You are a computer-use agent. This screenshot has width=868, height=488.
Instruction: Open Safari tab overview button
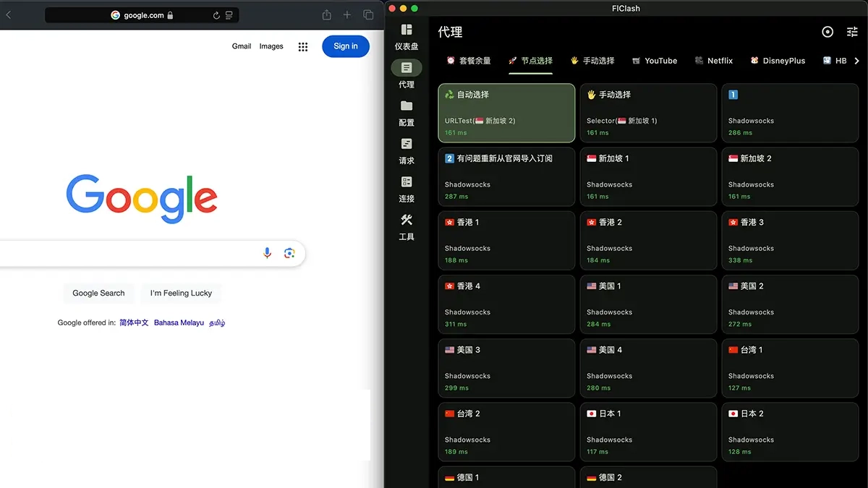tap(368, 15)
